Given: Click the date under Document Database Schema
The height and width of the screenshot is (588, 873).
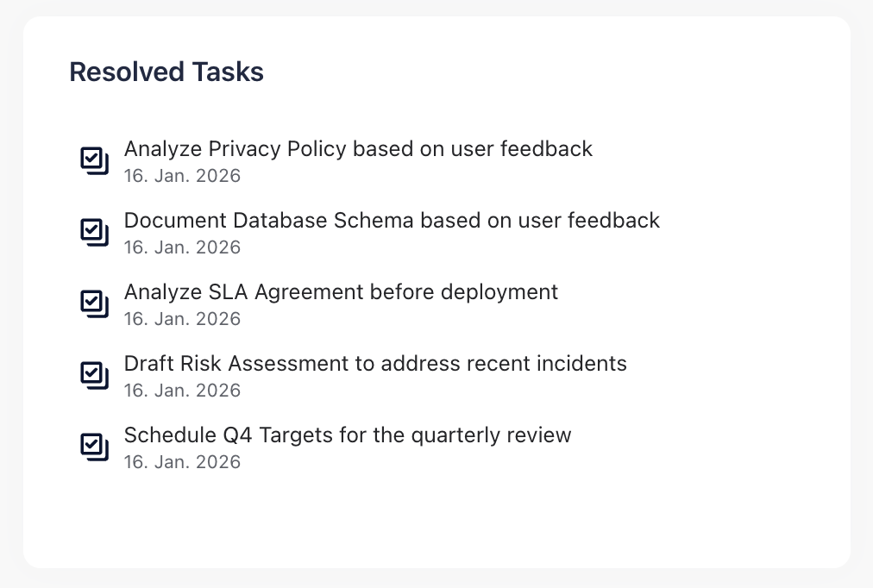Looking at the screenshot, I should (182, 247).
